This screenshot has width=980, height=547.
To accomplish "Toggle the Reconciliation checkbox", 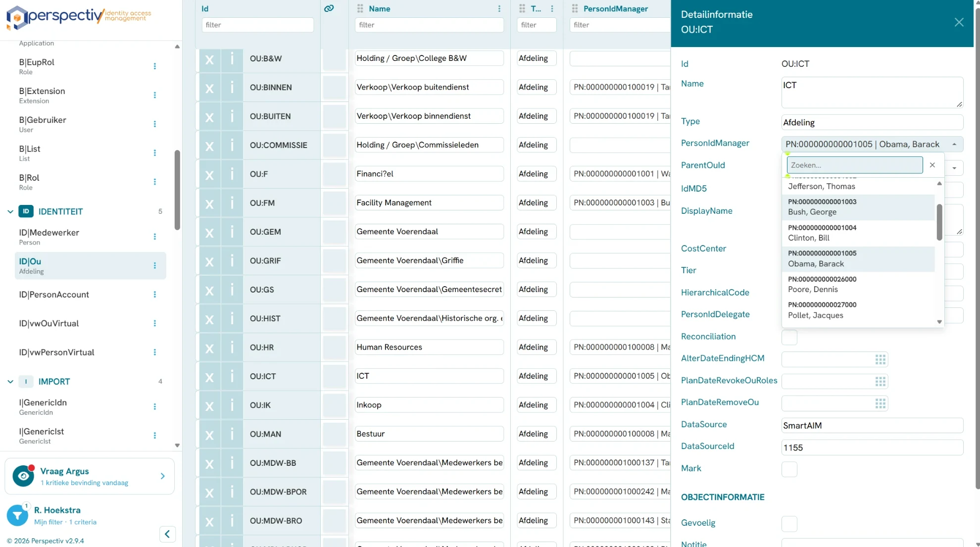I will 789,337.
